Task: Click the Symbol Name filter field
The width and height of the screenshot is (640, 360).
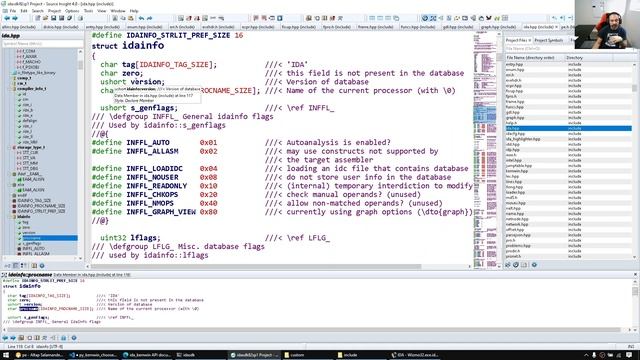Action: [42, 43]
